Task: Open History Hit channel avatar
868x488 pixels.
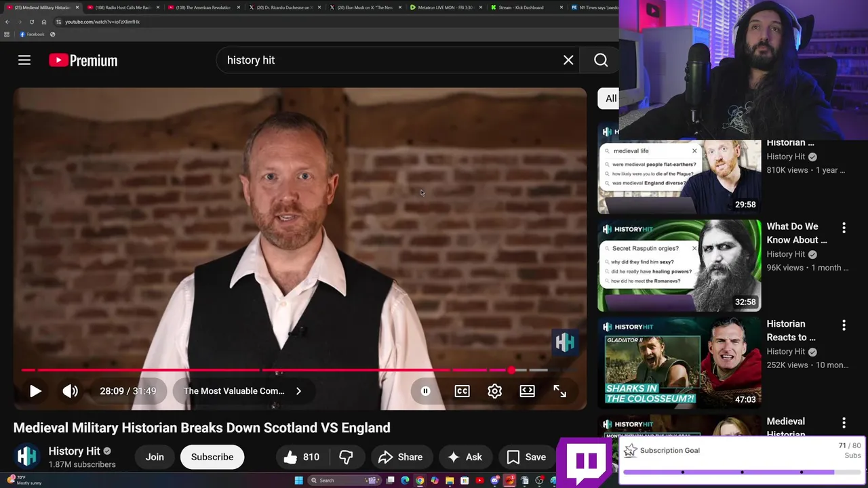Action: 27,456
